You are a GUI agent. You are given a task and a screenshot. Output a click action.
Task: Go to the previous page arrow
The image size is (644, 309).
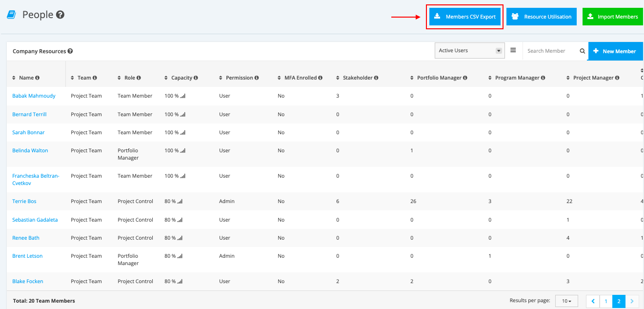593,301
